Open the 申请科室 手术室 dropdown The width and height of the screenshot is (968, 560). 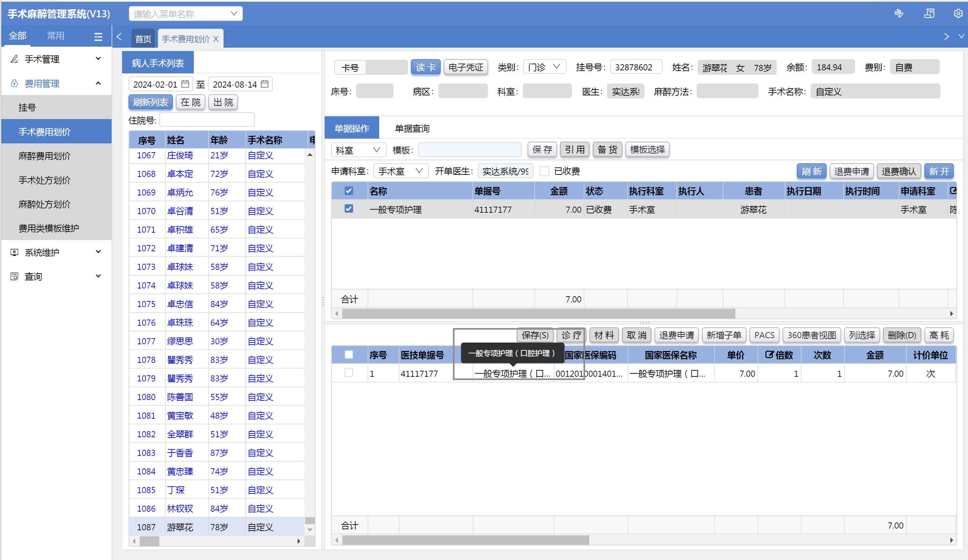click(x=401, y=171)
